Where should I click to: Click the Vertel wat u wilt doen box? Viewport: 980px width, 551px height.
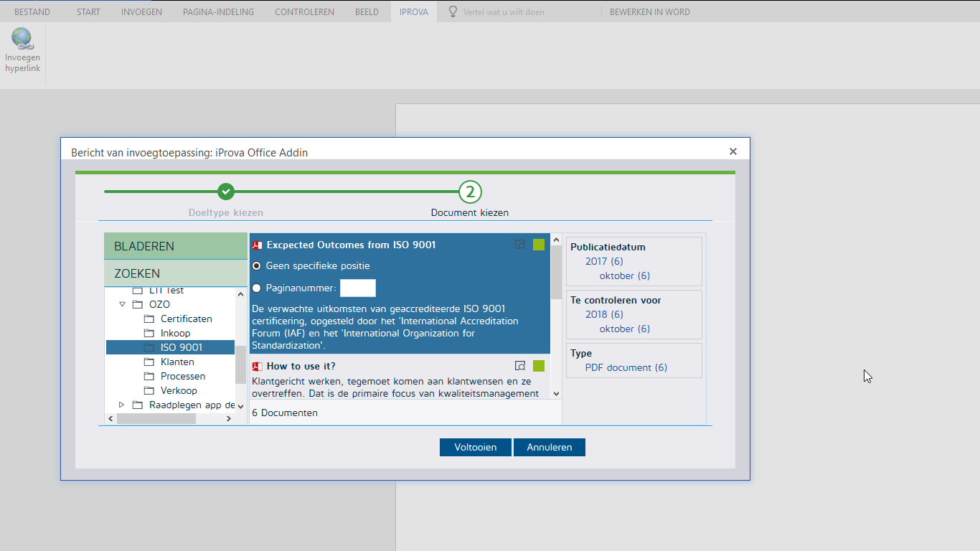[504, 12]
